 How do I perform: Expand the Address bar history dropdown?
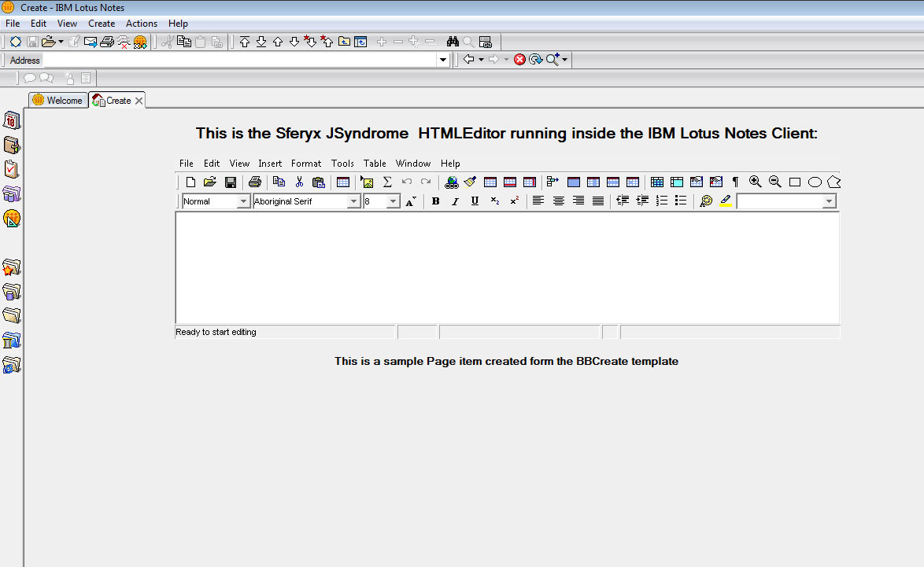point(443,60)
